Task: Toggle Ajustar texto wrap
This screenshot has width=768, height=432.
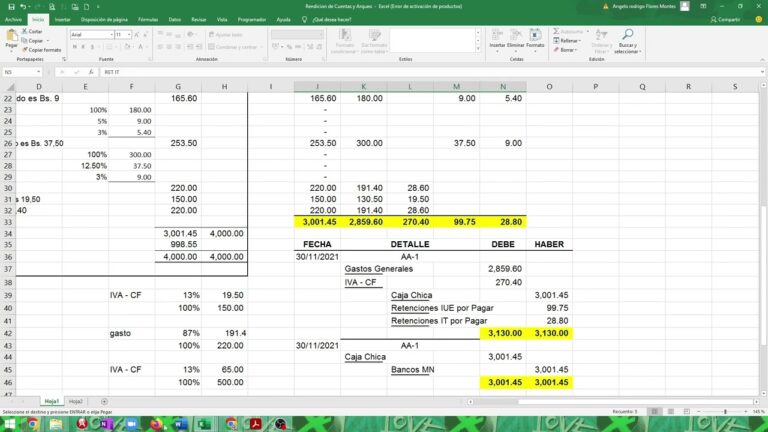Action: [226, 35]
